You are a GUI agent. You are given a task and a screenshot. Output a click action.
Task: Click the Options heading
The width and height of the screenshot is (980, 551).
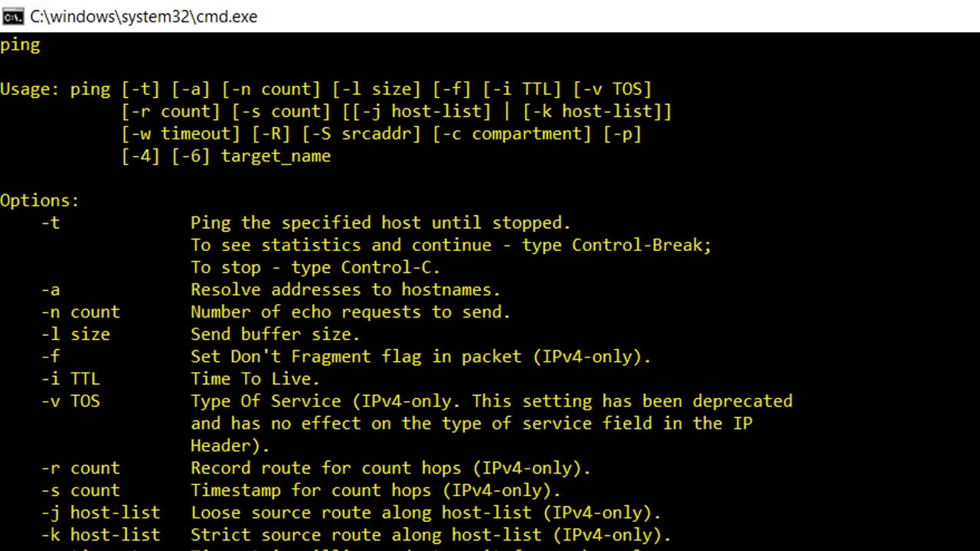(40, 201)
